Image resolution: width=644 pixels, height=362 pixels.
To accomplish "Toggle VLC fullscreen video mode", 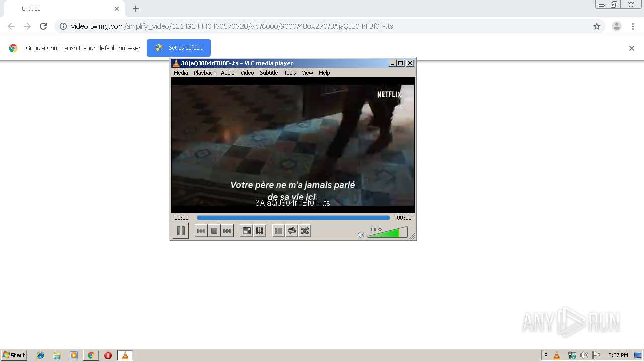I will [247, 231].
